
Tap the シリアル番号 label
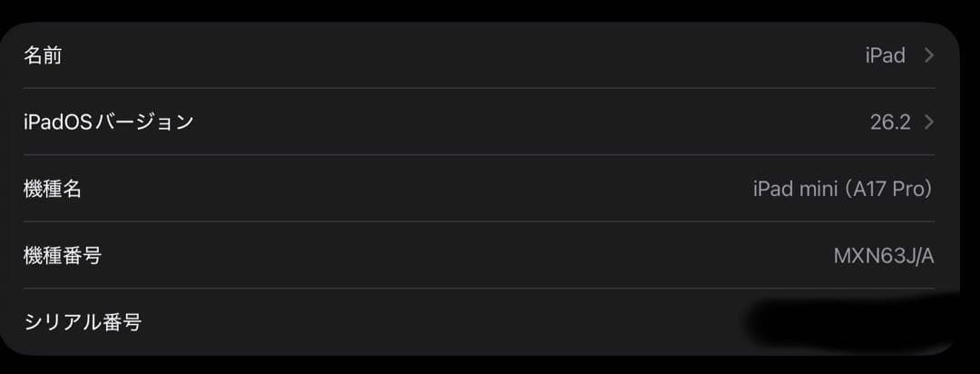click(83, 322)
